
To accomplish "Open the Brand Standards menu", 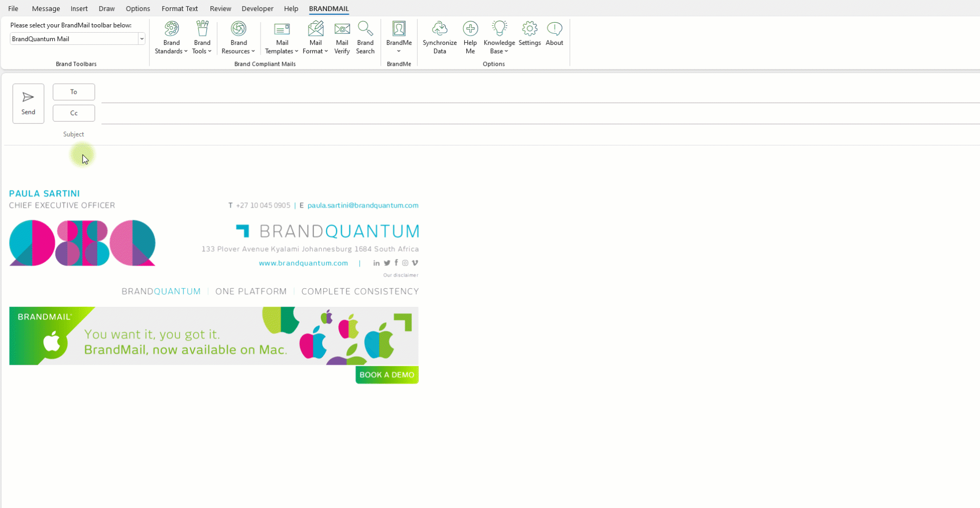I will (x=171, y=37).
